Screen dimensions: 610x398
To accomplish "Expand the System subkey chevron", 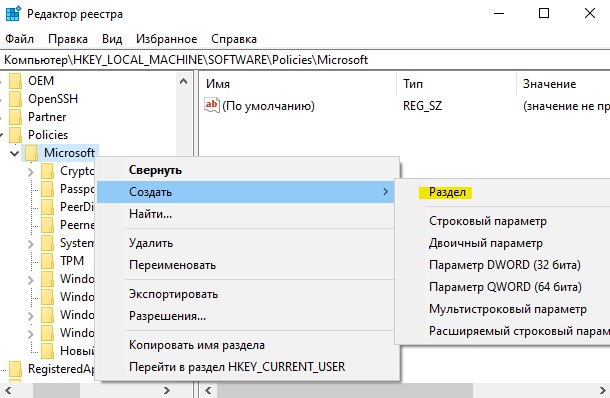I will click(x=31, y=244).
